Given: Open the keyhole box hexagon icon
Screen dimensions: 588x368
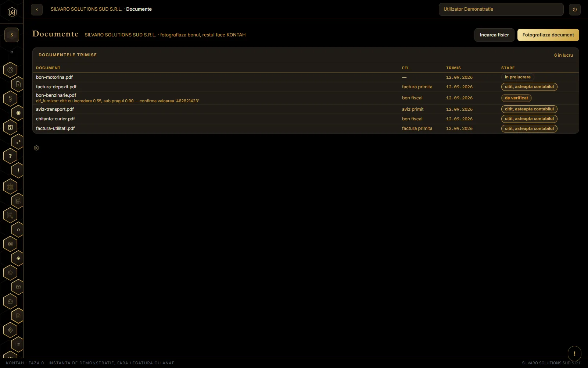Looking at the screenshot, I should [10, 127].
